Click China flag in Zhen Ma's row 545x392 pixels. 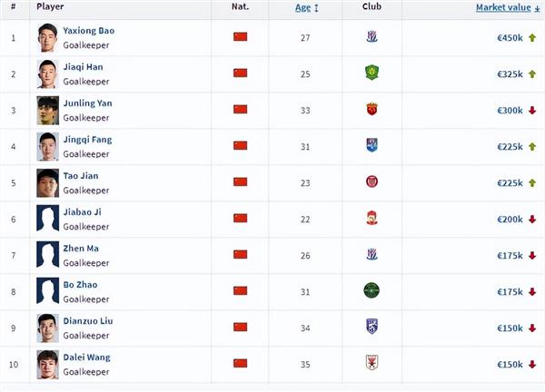[x=240, y=254]
